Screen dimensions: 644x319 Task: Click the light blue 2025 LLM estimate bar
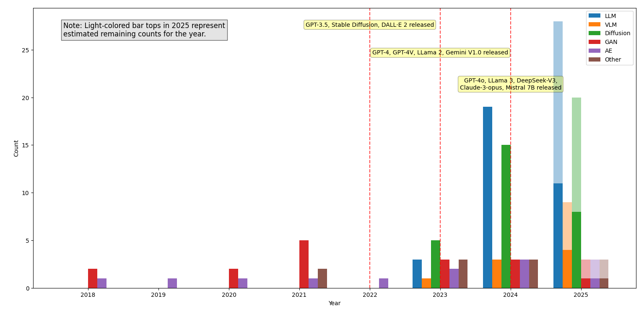click(558, 102)
